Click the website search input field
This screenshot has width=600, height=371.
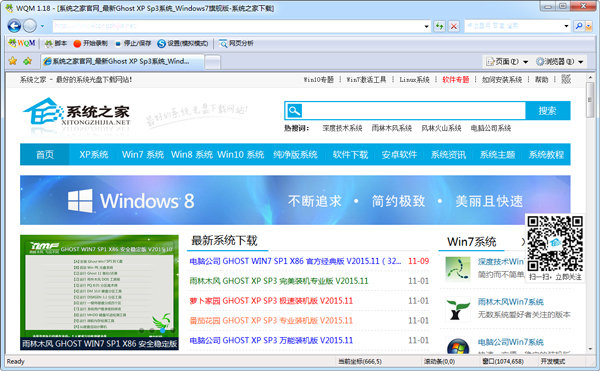pos(413,111)
